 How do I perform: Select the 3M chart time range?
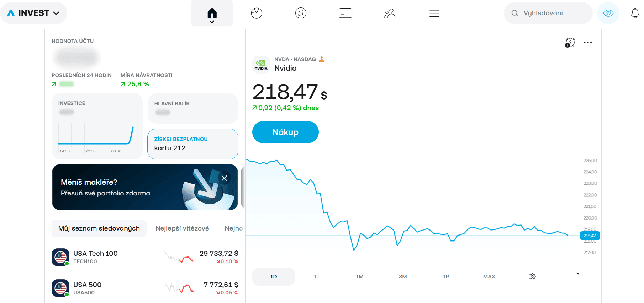click(403, 277)
